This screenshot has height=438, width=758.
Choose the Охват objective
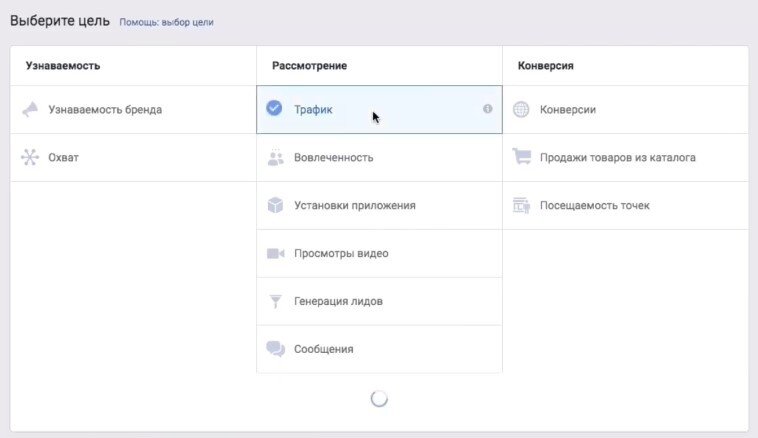point(133,158)
